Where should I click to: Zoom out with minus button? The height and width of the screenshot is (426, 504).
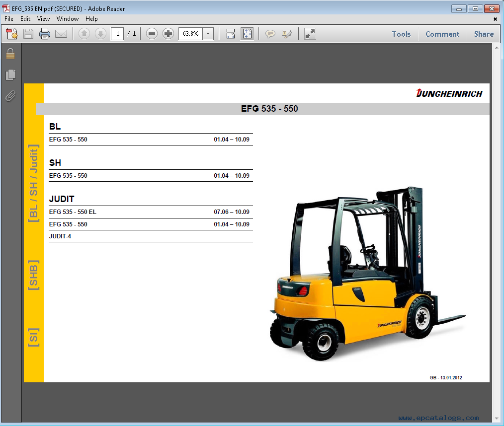click(152, 34)
